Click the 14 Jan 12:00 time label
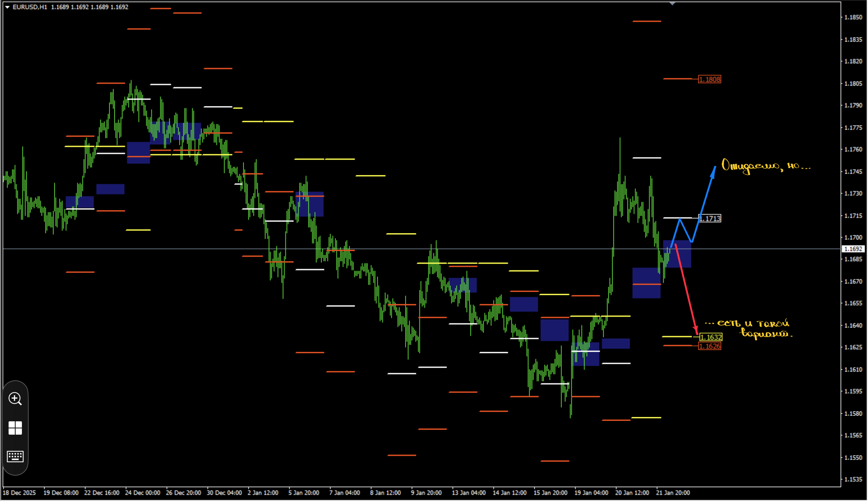Viewport: 868px width, 501px height. (510, 493)
